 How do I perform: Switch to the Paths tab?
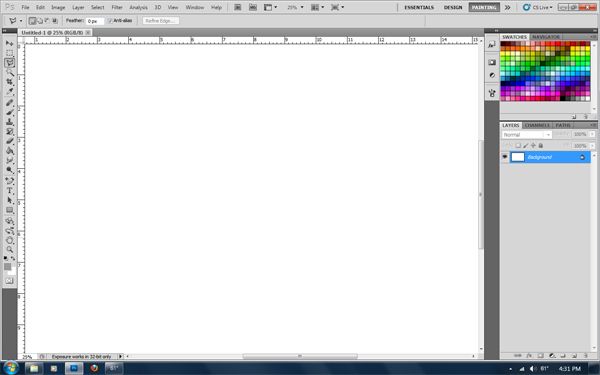563,125
